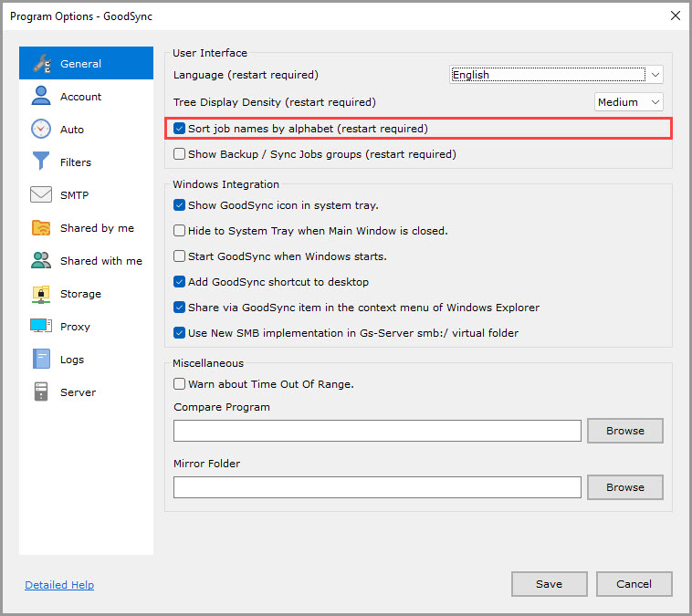692x616 pixels.
Task: Open the Detailed Help link
Action: click(59, 585)
